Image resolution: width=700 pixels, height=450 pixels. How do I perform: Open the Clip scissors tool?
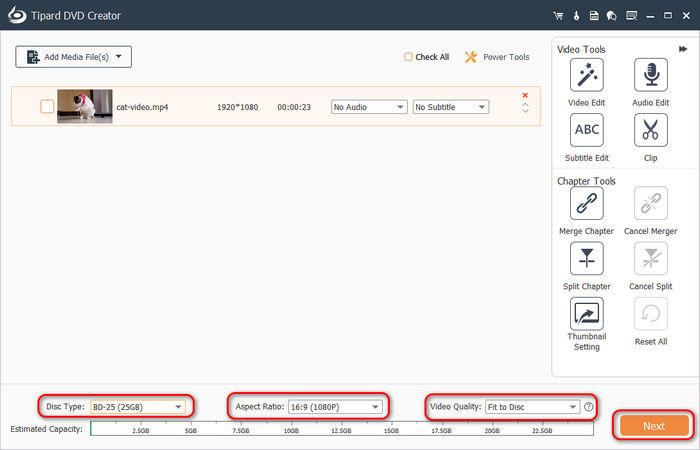tap(650, 130)
